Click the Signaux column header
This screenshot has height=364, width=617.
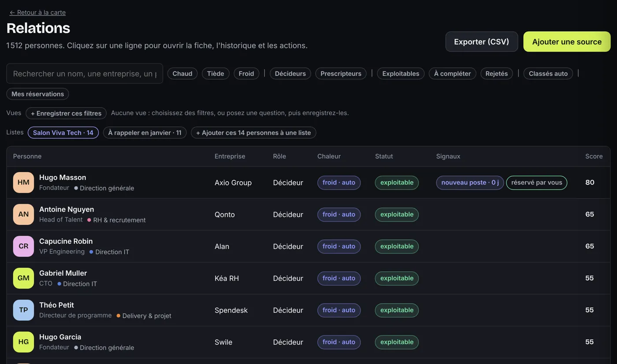[x=448, y=156]
